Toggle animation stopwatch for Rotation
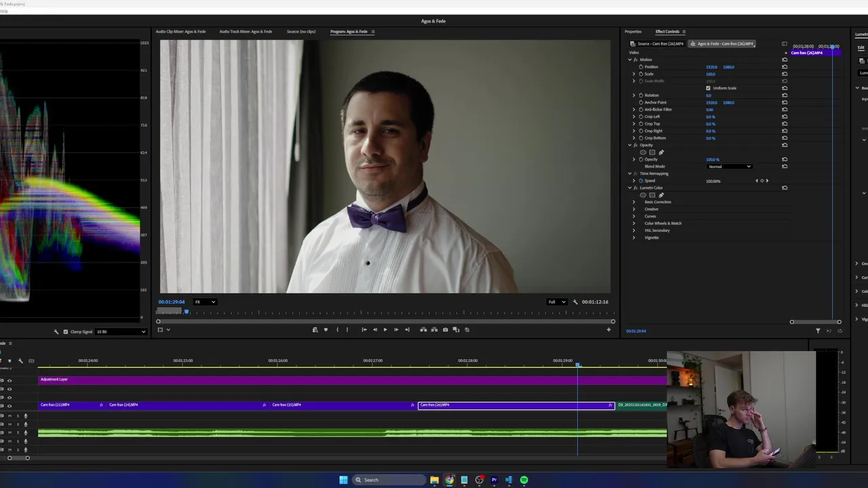868x488 pixels. point(641,96)
